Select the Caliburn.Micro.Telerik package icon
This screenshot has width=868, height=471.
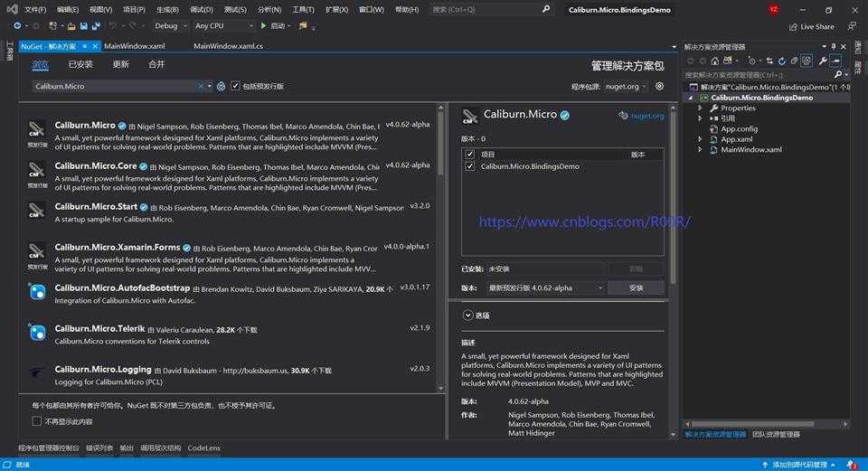point(37,332)
